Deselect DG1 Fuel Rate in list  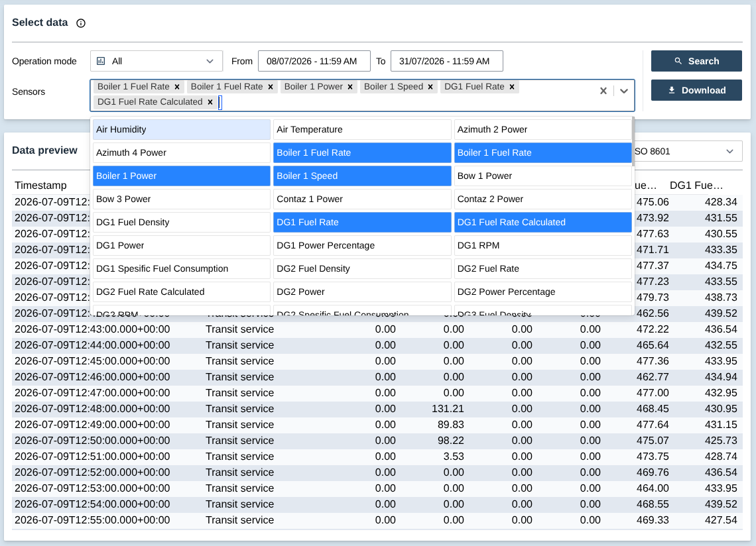362,222
